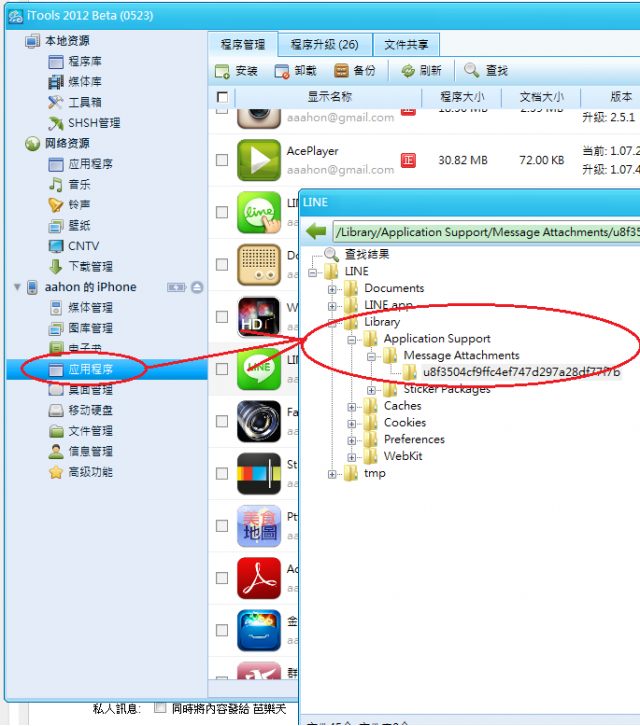Select 网络资源 globe icon

pyautogui.click(x=32, y=144)
